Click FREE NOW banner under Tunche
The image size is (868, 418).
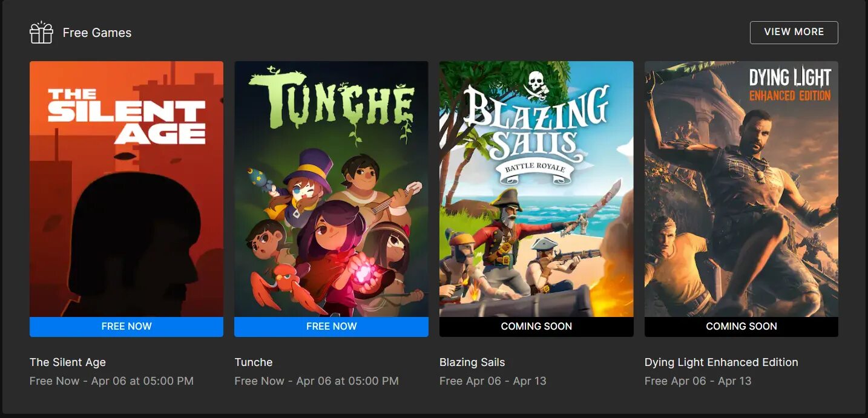coord(331,327)
